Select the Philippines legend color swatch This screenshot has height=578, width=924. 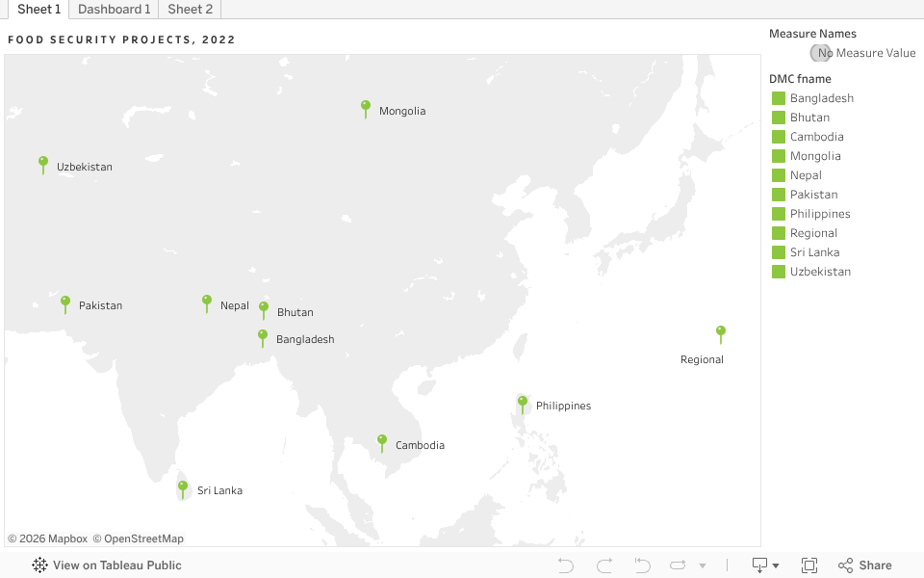tap(779, 214)
